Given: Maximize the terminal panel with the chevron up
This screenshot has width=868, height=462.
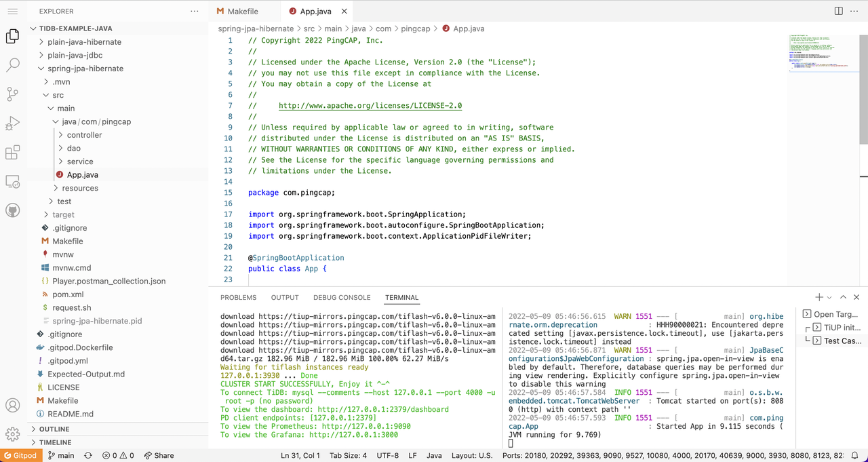Looking at the screenshot, I should [843, 297].
